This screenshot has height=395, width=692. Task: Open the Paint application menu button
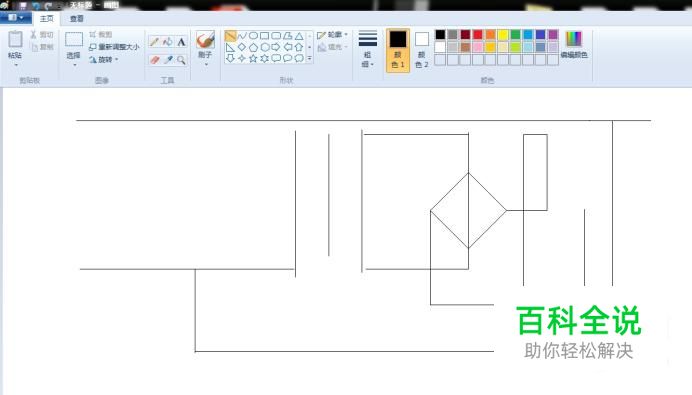(15, 18)
